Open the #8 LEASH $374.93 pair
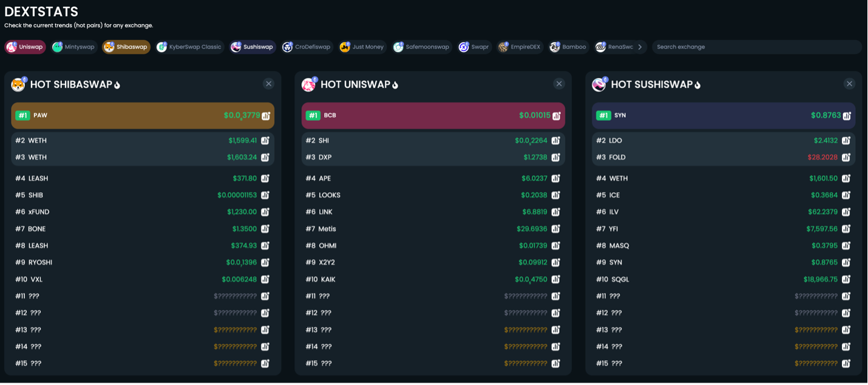Screen dimensions: 868x385 click(x=143, y=246)
